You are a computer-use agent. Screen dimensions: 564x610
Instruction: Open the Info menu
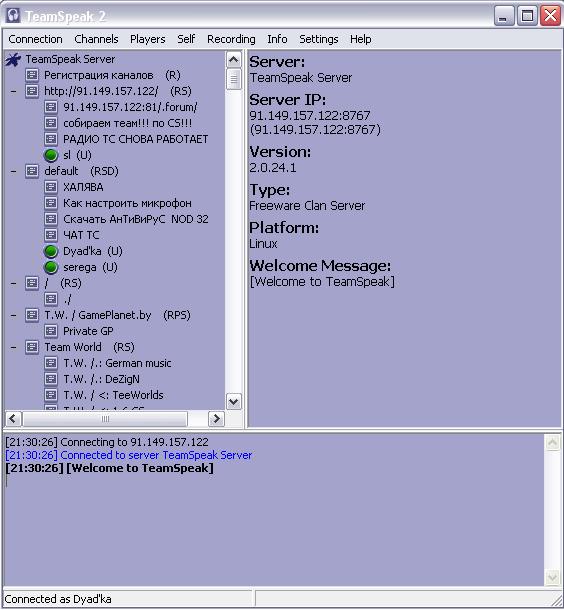coord(277,39)
